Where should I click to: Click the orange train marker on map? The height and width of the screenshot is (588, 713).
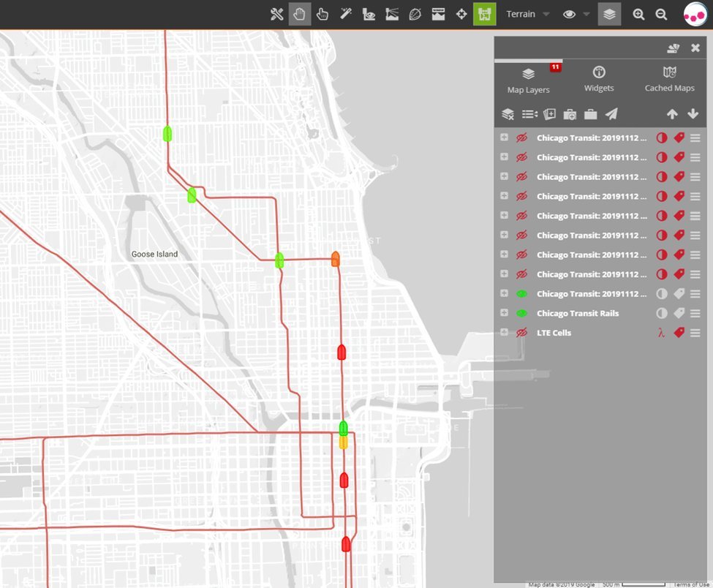[x=335, y=258]
